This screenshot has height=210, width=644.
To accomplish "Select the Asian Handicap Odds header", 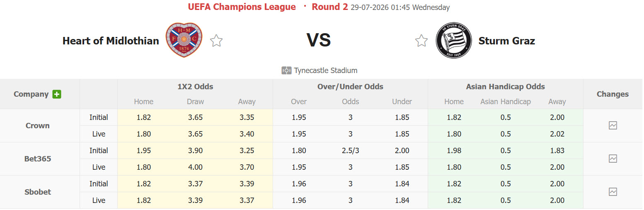I will point(506,87).
